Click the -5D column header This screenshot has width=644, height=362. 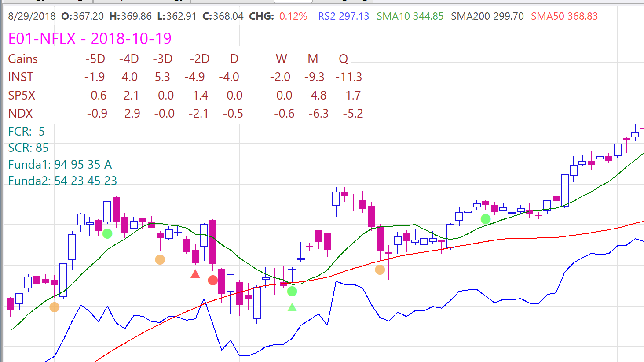pos(95,59)
